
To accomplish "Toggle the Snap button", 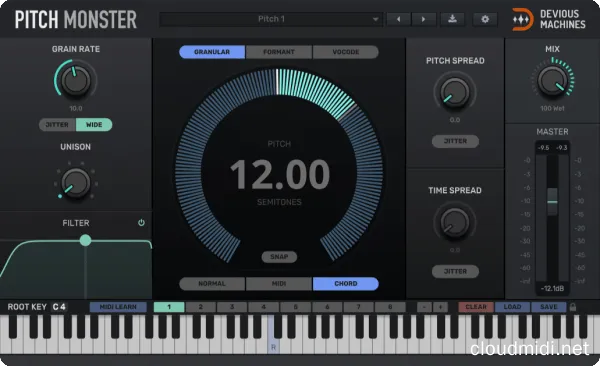I will (x=279, y=257).
